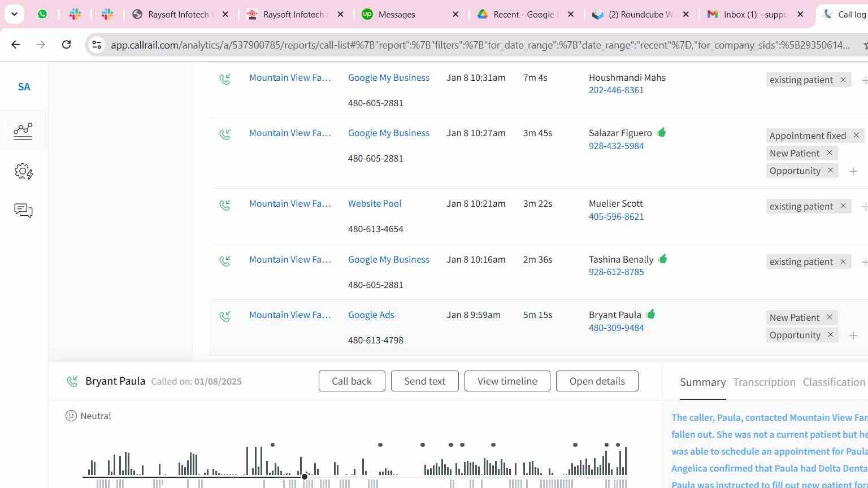Open the conversations chat icon in sidebar
This screenshot has height=488, width=868.
(x=23, y=211)
